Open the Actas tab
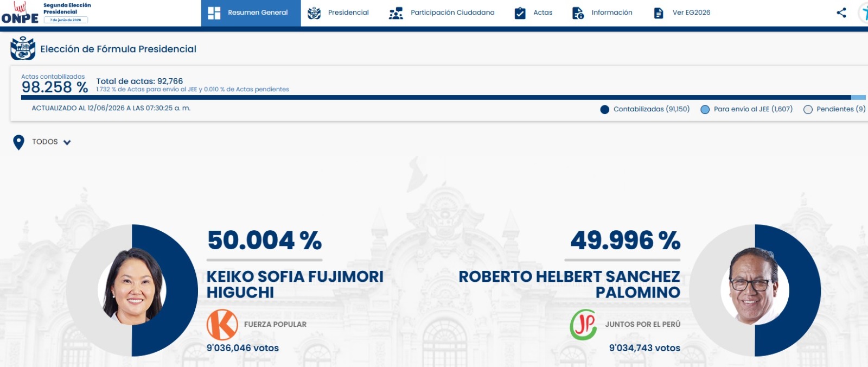Screen dimensions: 868x367 click(x=533, y=13)
